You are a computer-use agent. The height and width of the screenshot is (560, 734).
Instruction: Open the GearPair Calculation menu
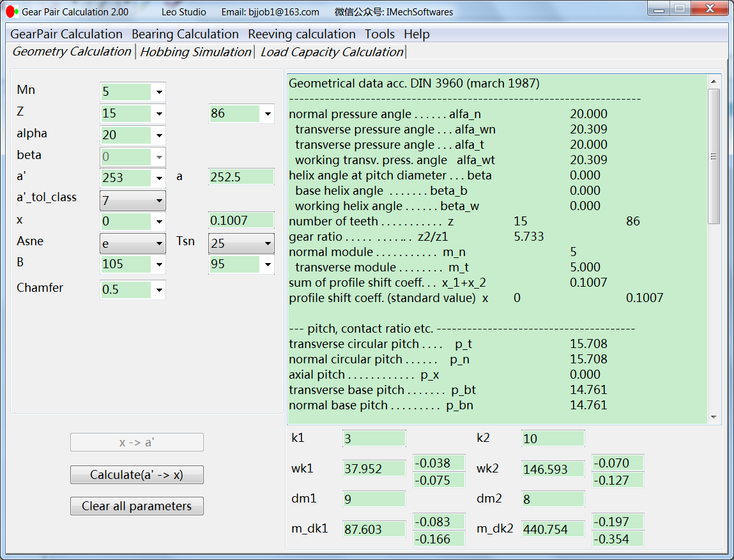[66, 34]
